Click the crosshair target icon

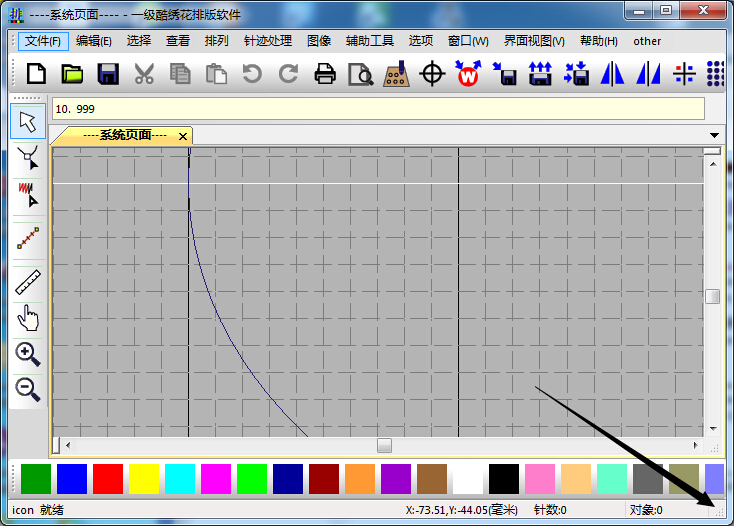[x=432, y=73]
